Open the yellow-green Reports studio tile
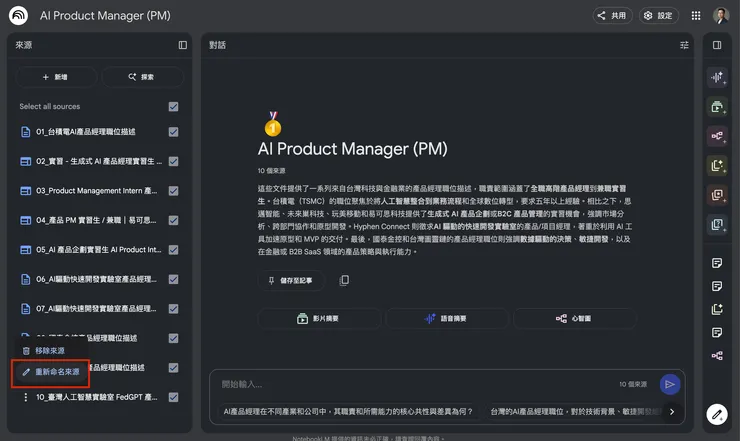 717,165
